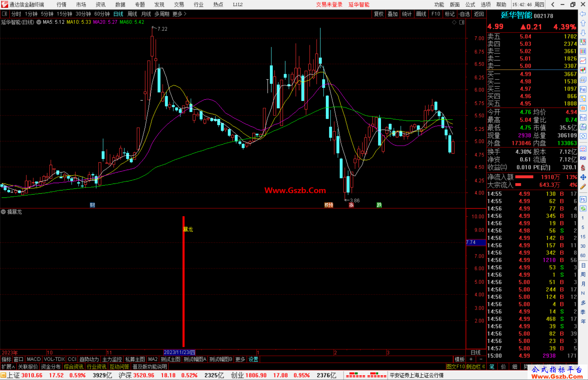Click the back arrow icon in right sidebar

(583, 14)
